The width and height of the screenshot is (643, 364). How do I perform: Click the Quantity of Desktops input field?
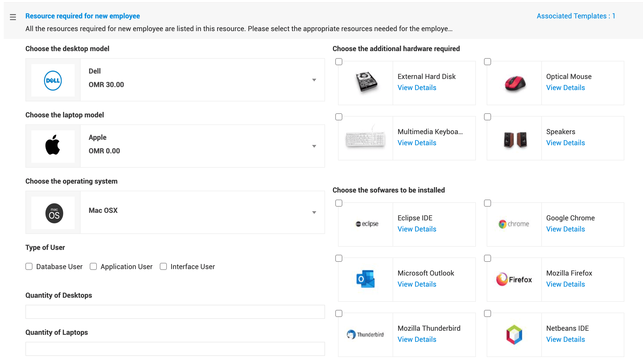175,312
